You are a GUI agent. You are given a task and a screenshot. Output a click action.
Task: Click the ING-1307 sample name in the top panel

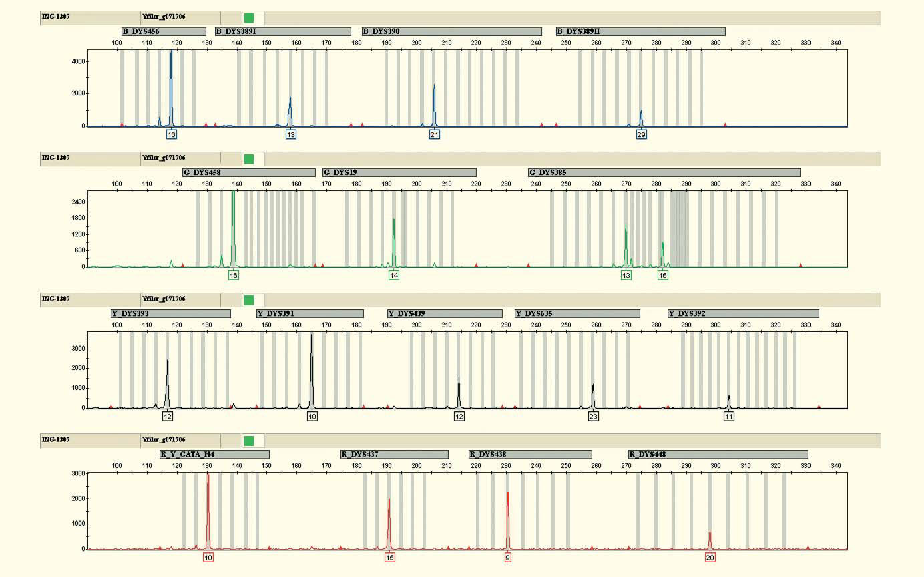(57, 17)
